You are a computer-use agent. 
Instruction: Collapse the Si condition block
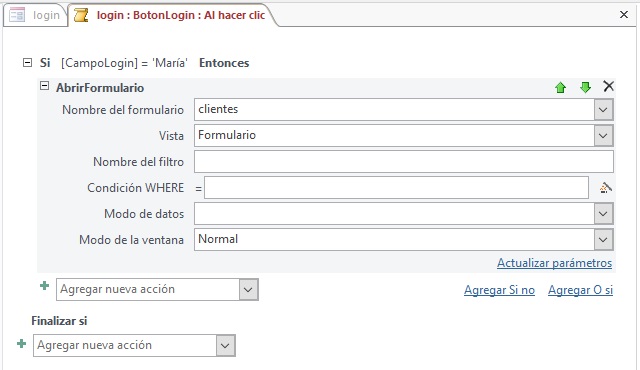coord(27,62)
